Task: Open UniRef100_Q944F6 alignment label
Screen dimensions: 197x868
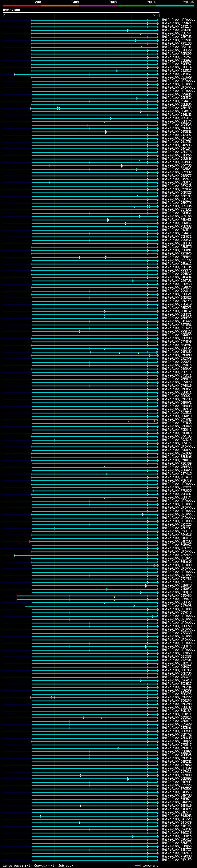Action: tap(177, 101)
